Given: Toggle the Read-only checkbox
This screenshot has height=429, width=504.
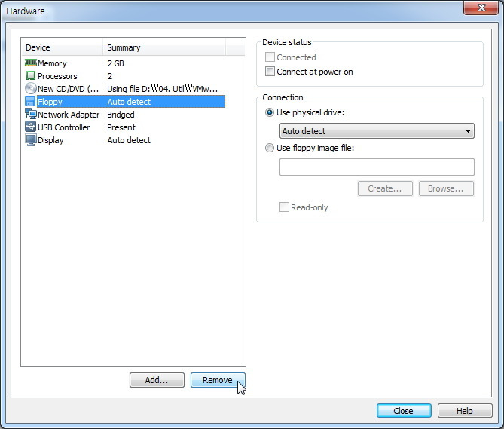Looking at the screenshot, I should (284, 207).
